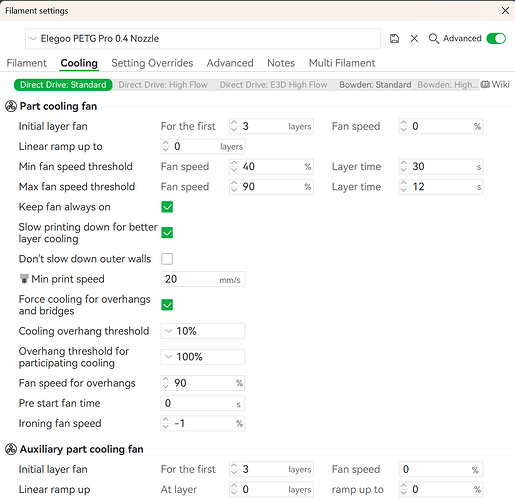Click the Min print speed nozzle icon

(24, 279)
